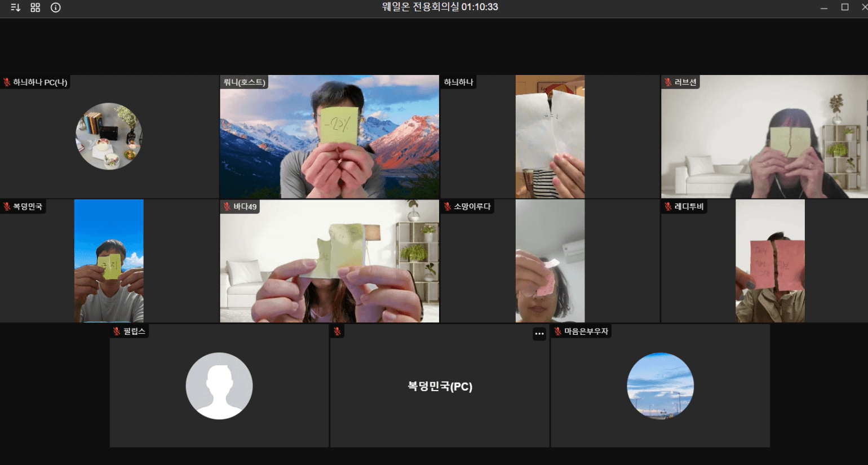
Task: Click muted mic icon beside 소망이루다
Action: (x=447, y=207)
